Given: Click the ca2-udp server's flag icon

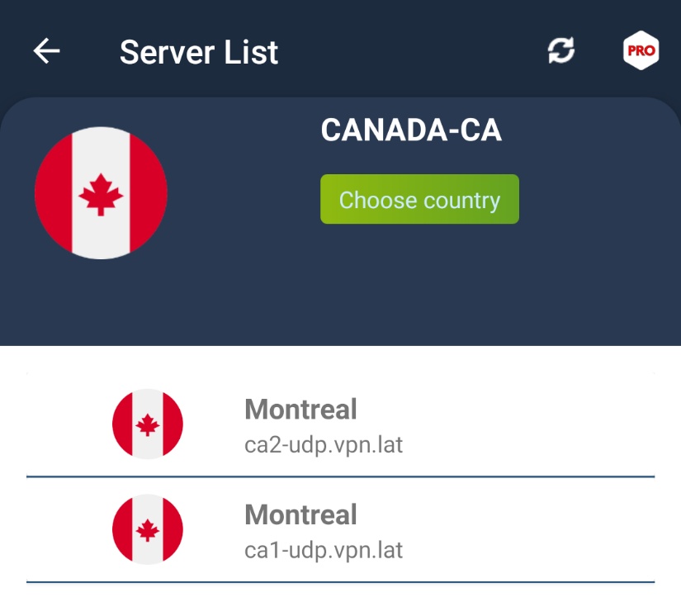Looking at the screenshot, I should click(147, 424).
